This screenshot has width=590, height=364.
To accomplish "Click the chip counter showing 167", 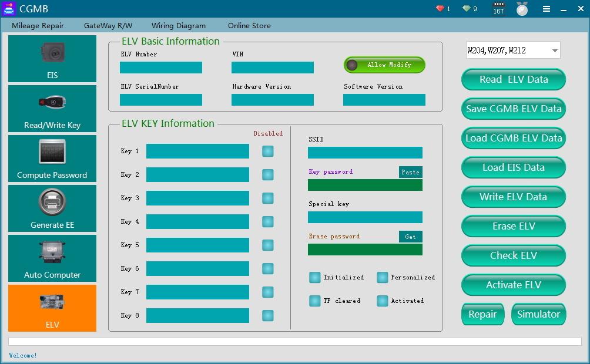I will tap(497, 8).
